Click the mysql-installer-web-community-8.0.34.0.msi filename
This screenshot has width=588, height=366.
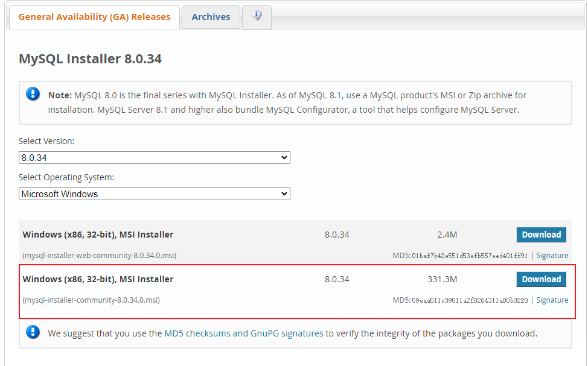tap(100, 256)
